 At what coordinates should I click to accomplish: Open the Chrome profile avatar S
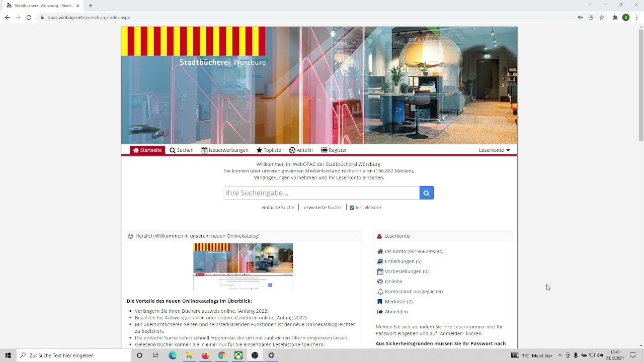pos(625,18)
